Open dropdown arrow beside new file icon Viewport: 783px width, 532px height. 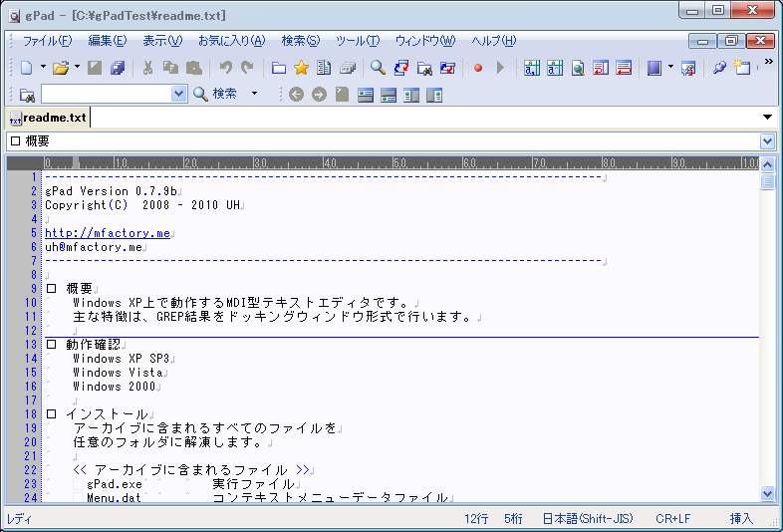click(x=41, y=68)
